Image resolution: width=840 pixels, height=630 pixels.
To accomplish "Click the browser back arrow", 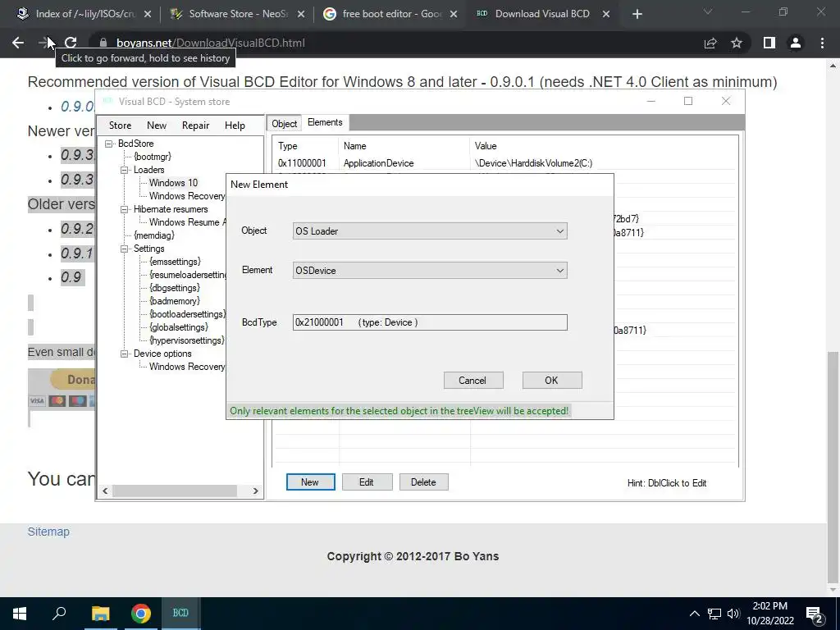I will pyautogui.click(x=18, y=43).
